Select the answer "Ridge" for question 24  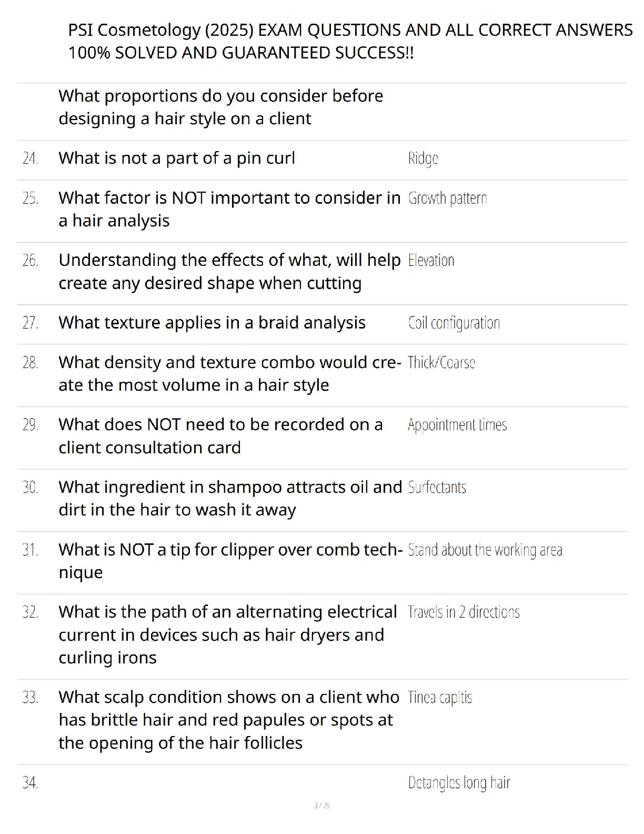[423, 158]
